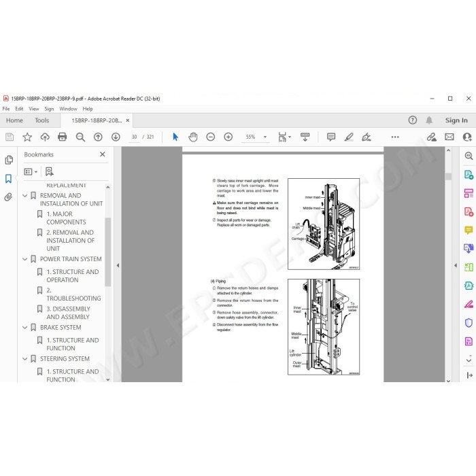476x476 pixels.
Task: Open bookmarks options dropdown
Action: click(31, 172)
